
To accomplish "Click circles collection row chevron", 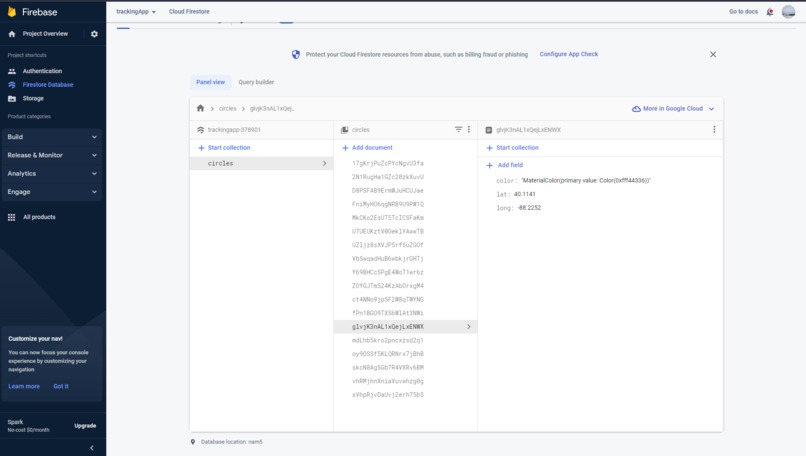I will (x=324, y=163).
